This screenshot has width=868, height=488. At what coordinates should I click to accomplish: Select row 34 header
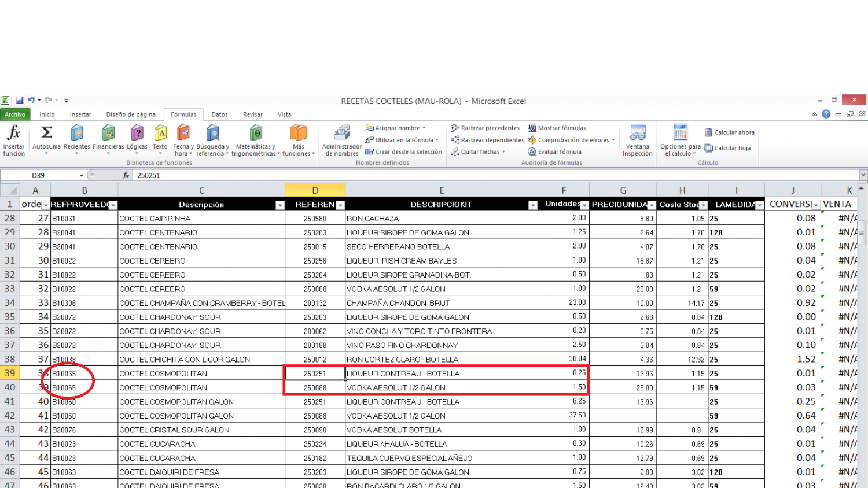click(x=10, y=302)
